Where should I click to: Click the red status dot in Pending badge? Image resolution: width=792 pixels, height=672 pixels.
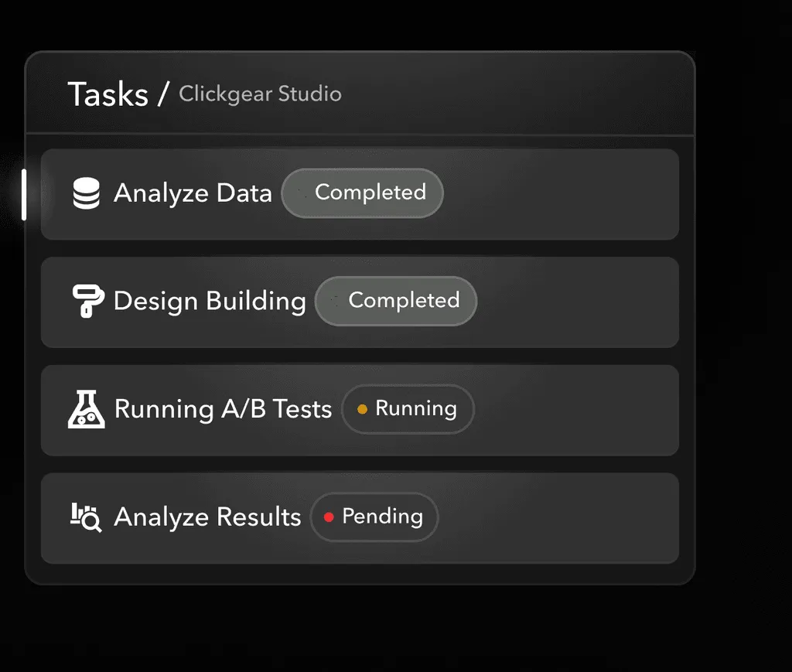(329, 517)
